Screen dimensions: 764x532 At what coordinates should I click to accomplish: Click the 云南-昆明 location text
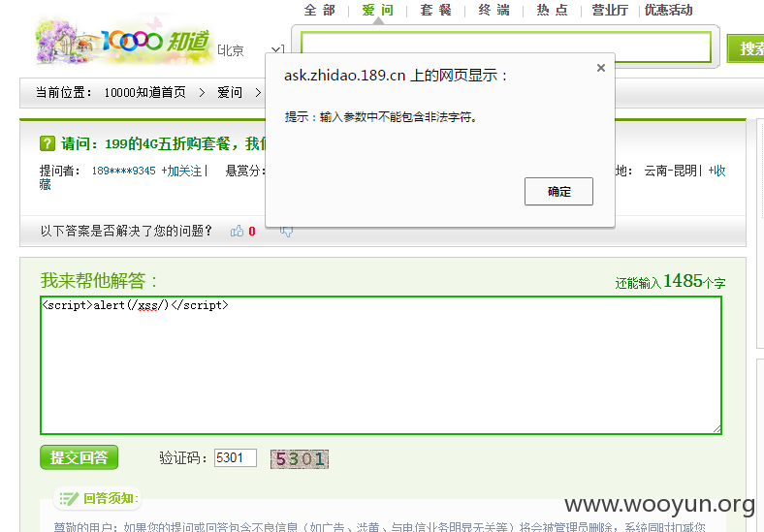click(671, 171)
